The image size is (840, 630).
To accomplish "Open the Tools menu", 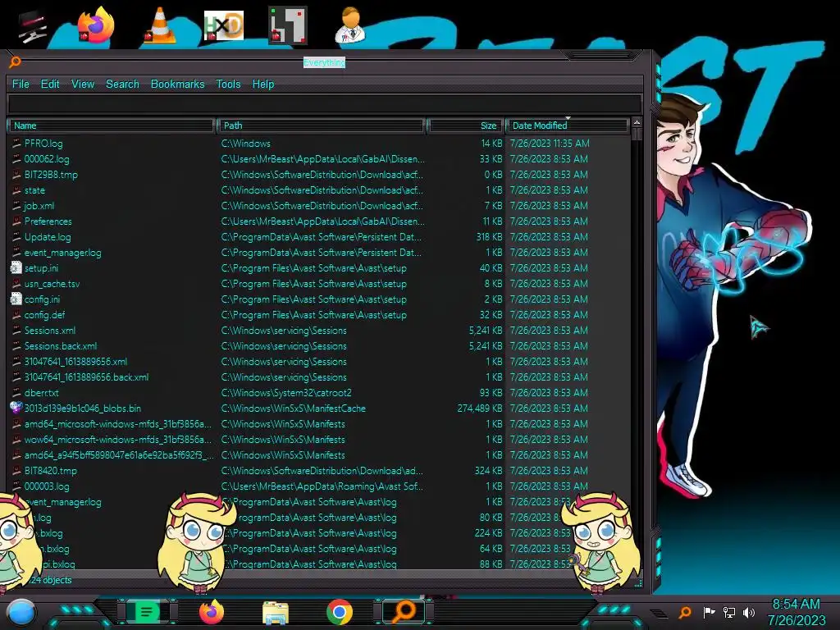I will point(228,84).
